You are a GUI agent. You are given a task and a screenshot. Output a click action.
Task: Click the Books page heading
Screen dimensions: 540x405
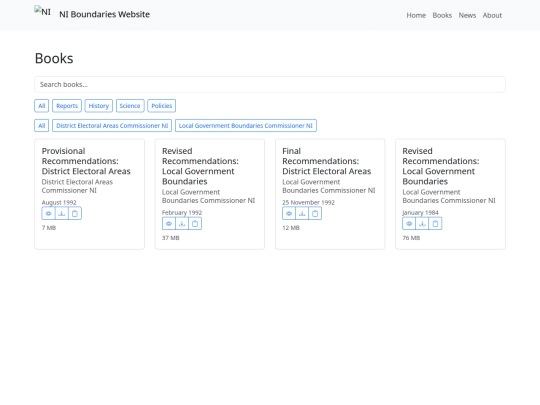(x=54, y=58)
